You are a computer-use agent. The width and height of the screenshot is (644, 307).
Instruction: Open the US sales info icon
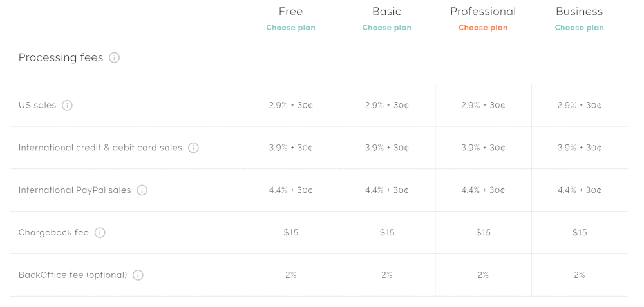(67, 105)
